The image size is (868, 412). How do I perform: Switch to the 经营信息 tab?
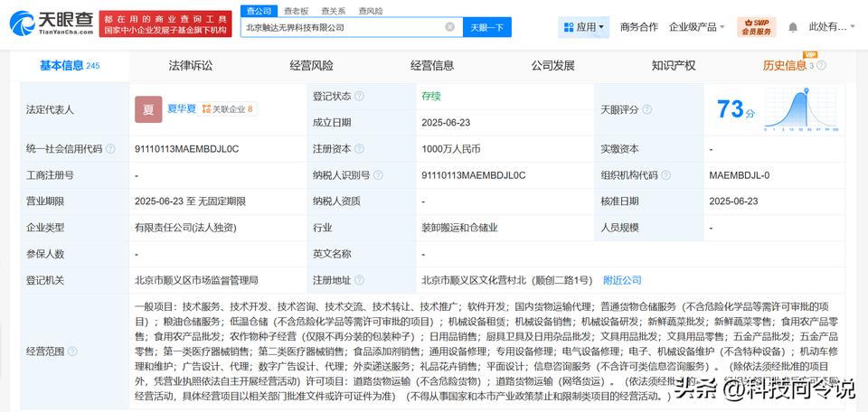pyautogui.click(x=432, y=66)
